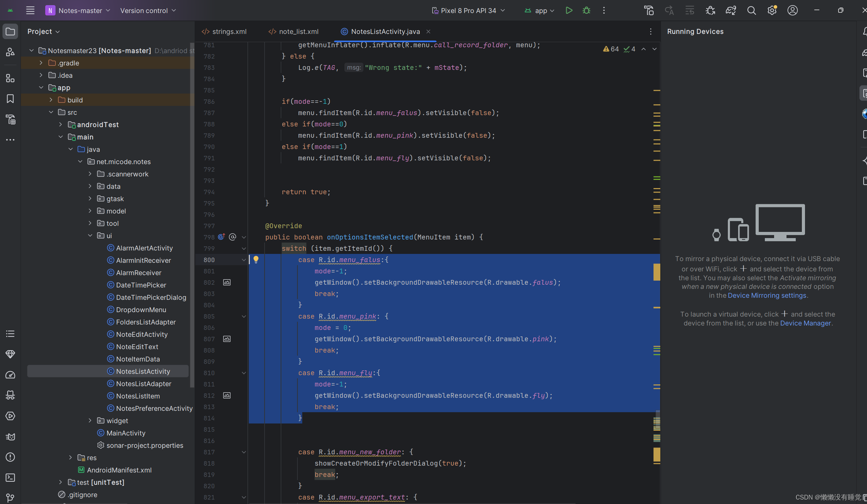The width and height of the screenshot is (867, 504).
Task: Open the hamburger main menu icon
Action: pyautogui.click(x=30, y=10)
